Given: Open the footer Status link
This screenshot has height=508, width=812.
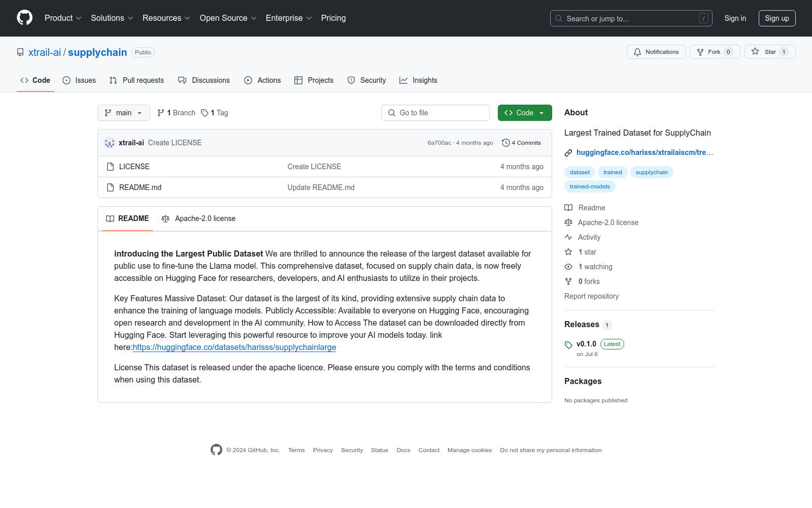Looking at the screenshot, I should point(380,450).
